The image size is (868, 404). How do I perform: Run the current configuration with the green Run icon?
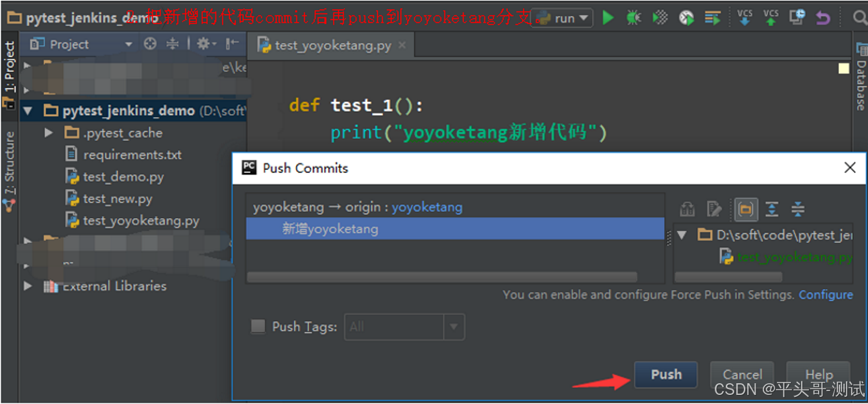point(609,18)
